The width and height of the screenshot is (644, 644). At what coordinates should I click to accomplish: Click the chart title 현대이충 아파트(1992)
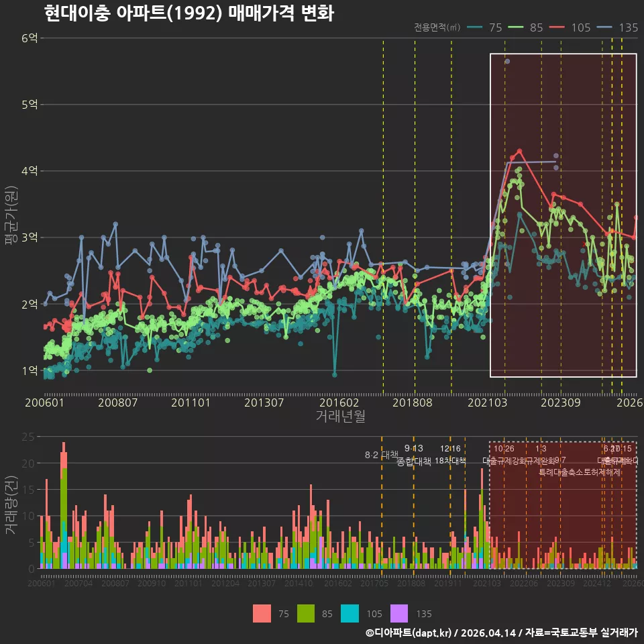(133, 13)
